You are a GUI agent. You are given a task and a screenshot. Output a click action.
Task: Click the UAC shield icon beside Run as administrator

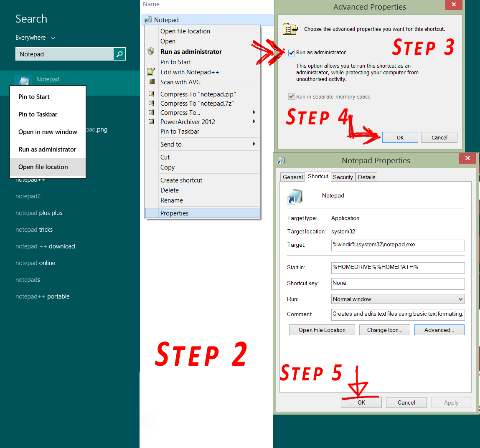151,51
